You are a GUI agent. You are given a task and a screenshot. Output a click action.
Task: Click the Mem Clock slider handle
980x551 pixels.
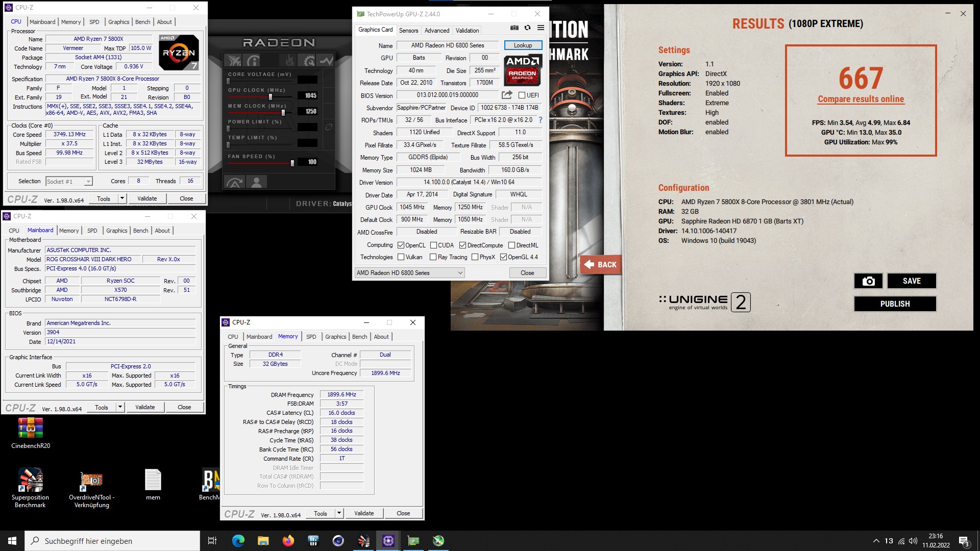(283, 112)
